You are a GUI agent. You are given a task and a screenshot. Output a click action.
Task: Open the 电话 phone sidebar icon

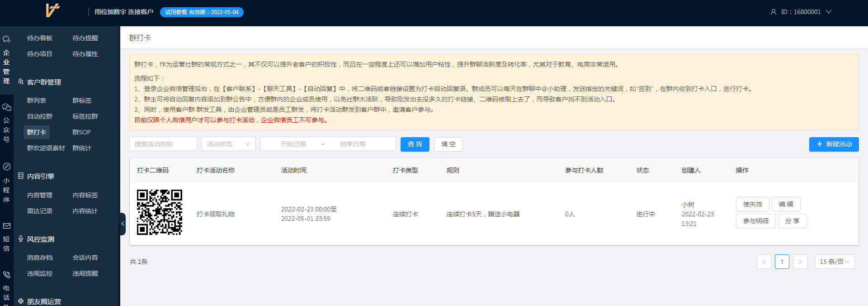[x=6, y=274]
